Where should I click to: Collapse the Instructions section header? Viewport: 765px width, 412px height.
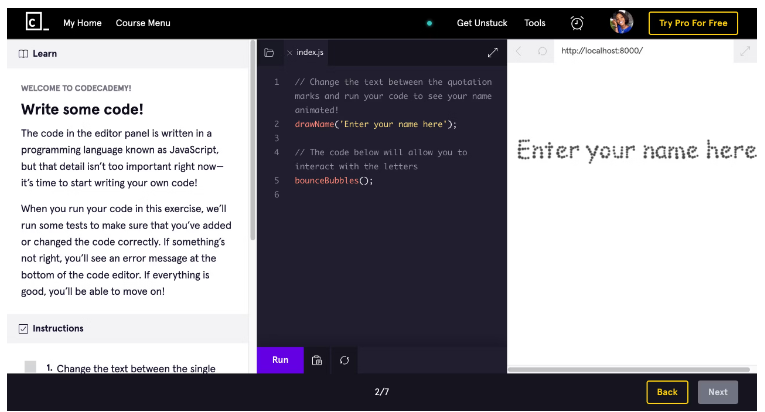click(x=128, y=329)
